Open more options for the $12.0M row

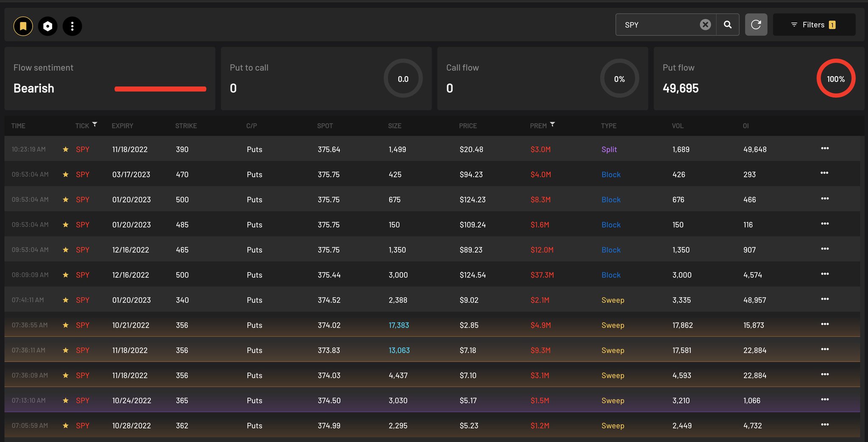[825, 249]
